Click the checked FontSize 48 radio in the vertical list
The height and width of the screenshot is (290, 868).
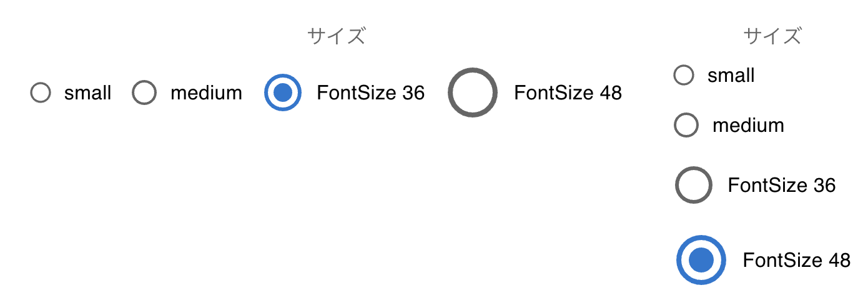(x=701, y=260)
